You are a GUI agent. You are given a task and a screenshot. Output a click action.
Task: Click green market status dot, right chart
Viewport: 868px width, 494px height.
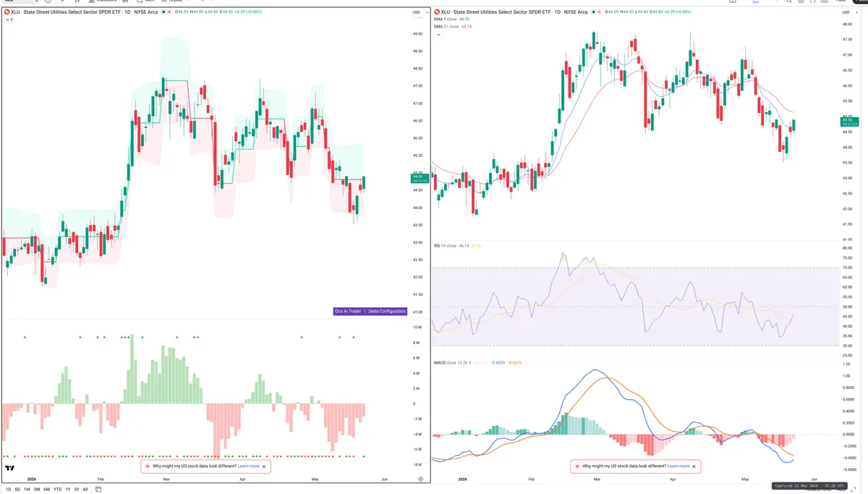[x=594, y=12]
